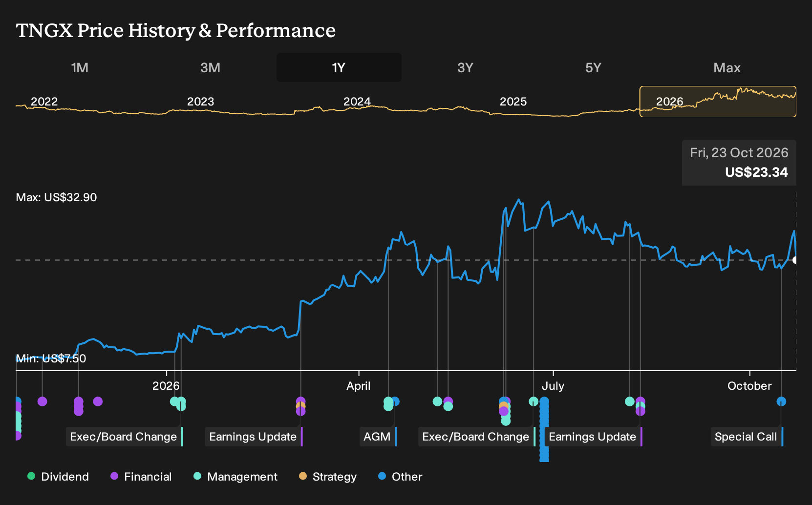Screen dimensions: 812x505
Task: Toggle the Management legend filter
Action: pos(235,477)
